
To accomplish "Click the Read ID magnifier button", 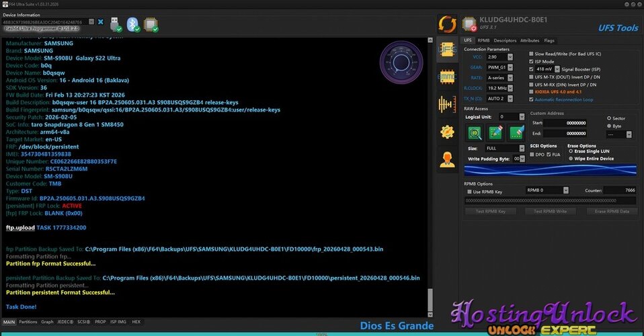I will (x=475, y=132).
